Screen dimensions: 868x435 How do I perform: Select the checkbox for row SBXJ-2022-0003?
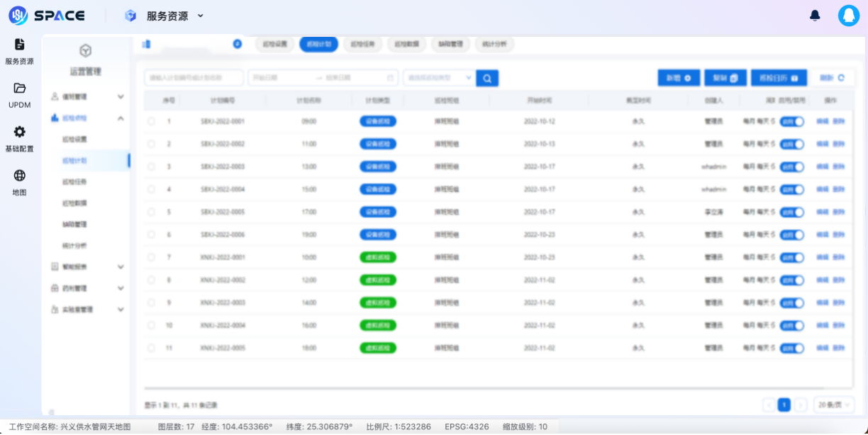[151, 167]
